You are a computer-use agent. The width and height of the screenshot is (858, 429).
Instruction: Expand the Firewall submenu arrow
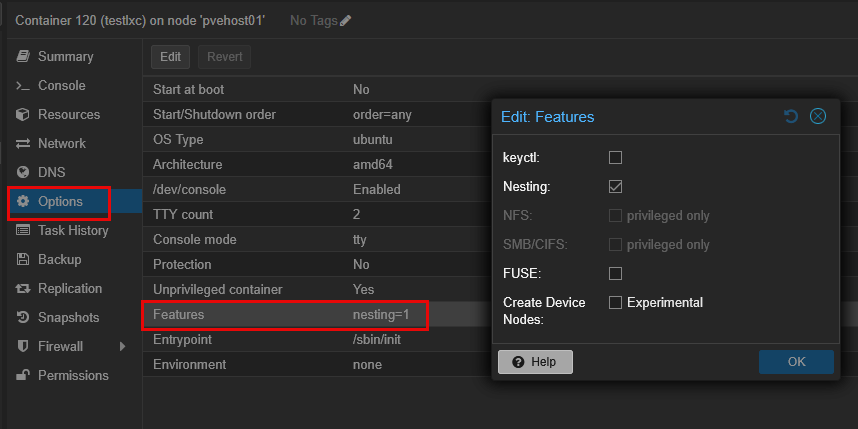(123, 346)
